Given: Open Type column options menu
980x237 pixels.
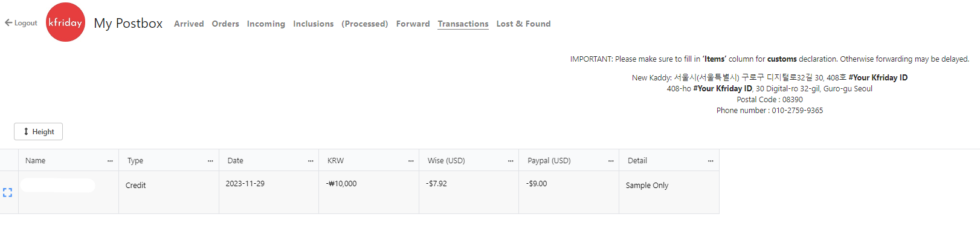Looking at the screenshot, I should 210,161.
